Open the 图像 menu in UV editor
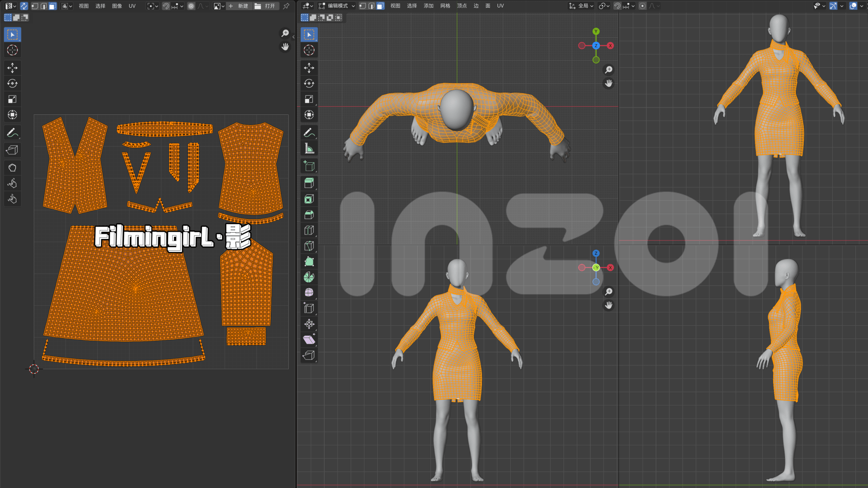868x488 pixels. pos(117,6)
